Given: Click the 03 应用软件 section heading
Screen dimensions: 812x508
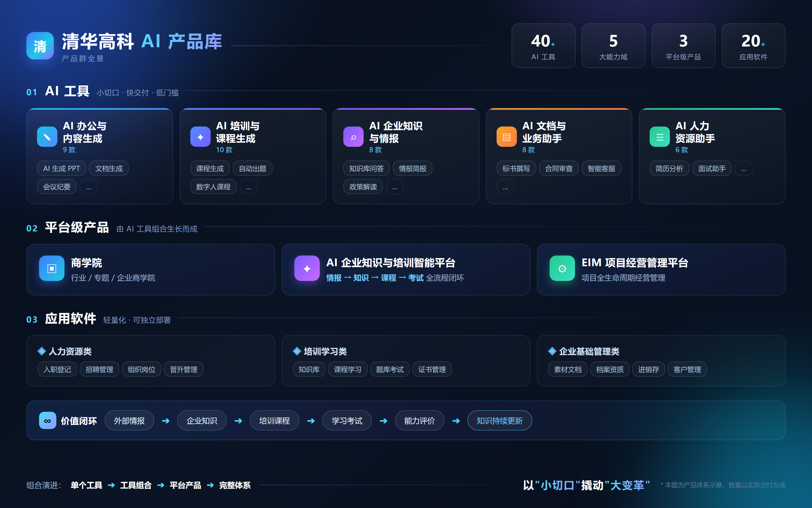Looking at the screenshot, I should pyautogui.click(x=61, y=319).
